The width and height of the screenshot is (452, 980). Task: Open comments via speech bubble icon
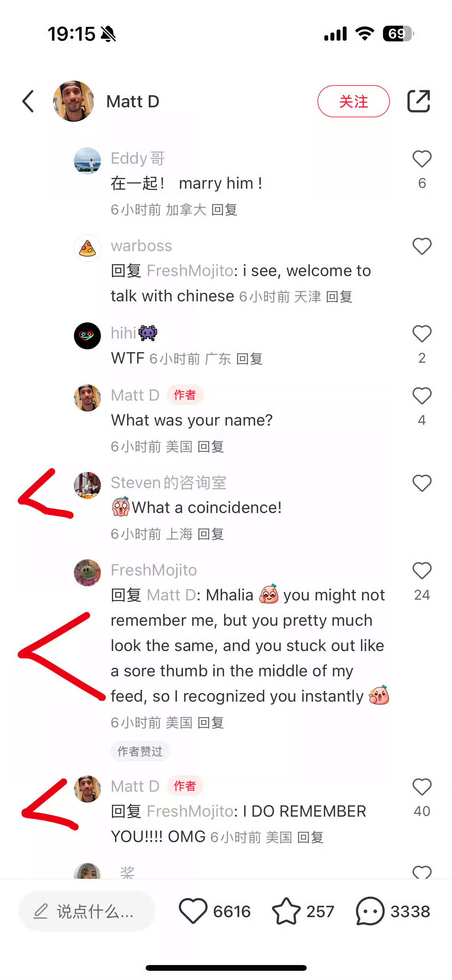click(370, 911)
